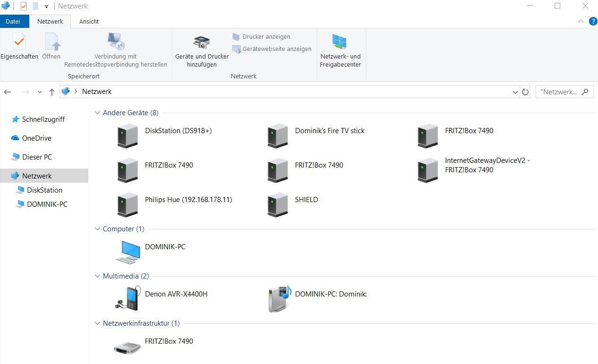Click Quick Access properties checkmark icon
The height and width of the screenshot is (364, 598).
point(24,7)
